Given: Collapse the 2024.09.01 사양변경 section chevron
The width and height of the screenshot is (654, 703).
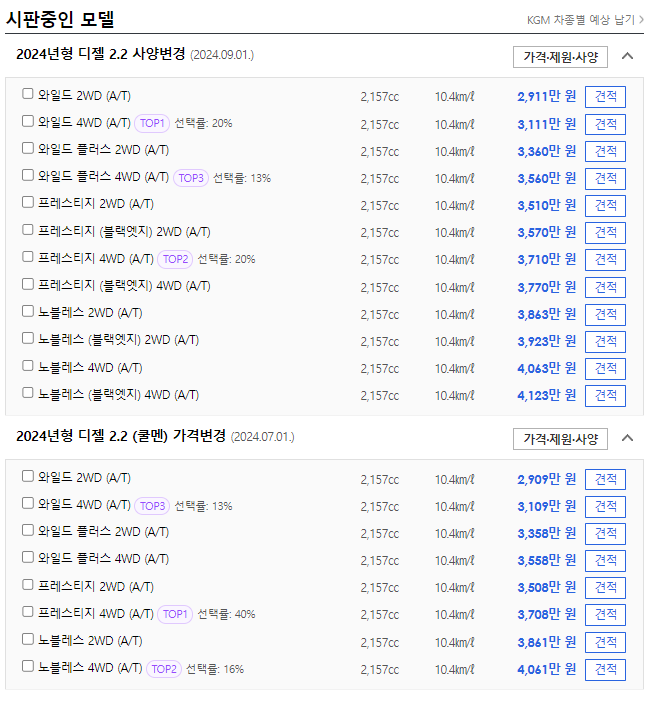Looking at the screenshot, I should [x=628, y=56].
